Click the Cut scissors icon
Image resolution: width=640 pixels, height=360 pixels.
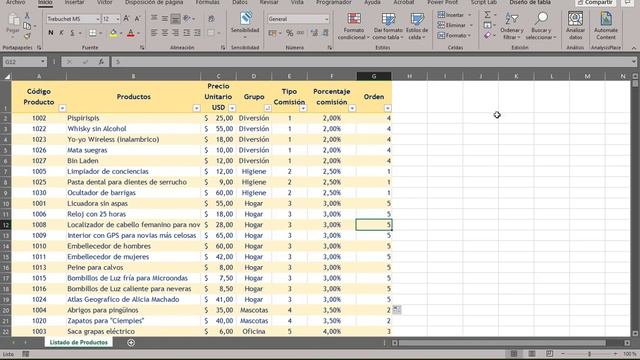[x=27, y=16]
